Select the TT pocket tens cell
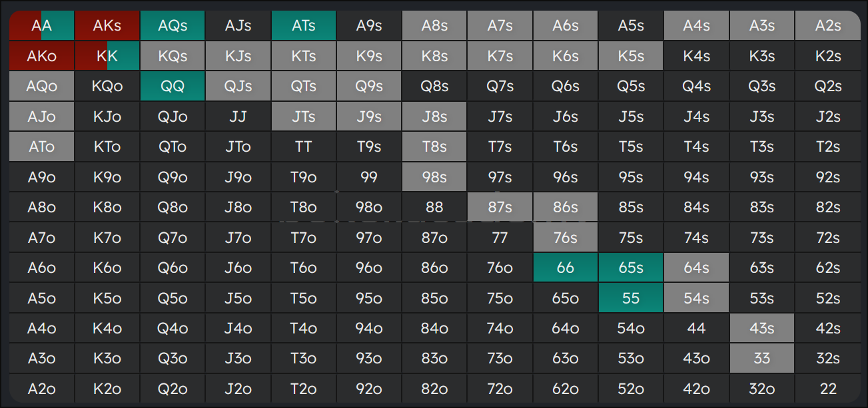Screen dimensions: 868x408 (304, 147)
